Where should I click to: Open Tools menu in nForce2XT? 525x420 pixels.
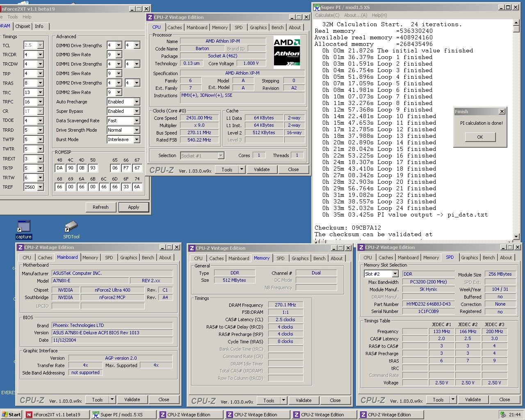12,17
